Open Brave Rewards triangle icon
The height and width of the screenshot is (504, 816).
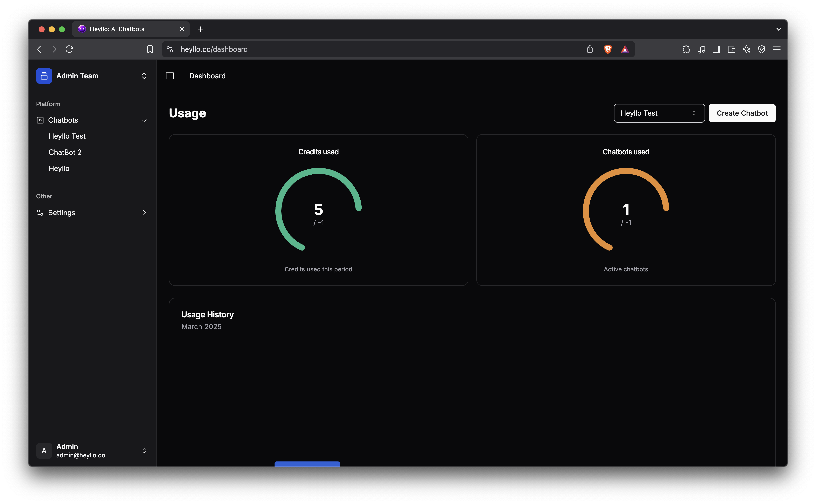click(x=625, y=49)
